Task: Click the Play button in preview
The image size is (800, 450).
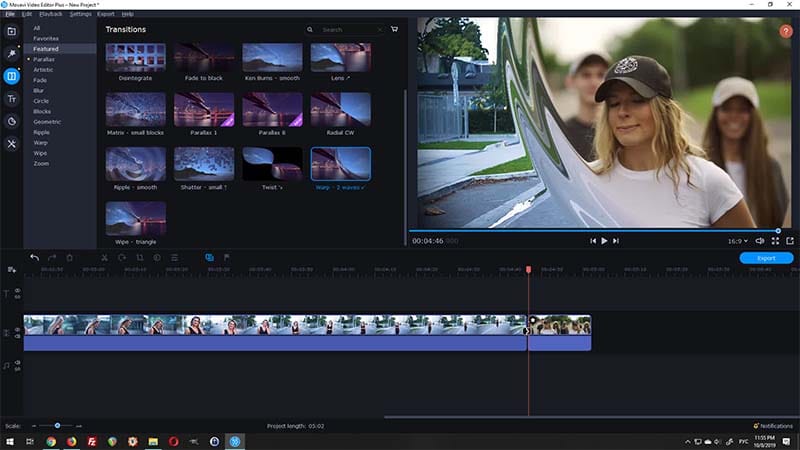Action: (604, 241)
